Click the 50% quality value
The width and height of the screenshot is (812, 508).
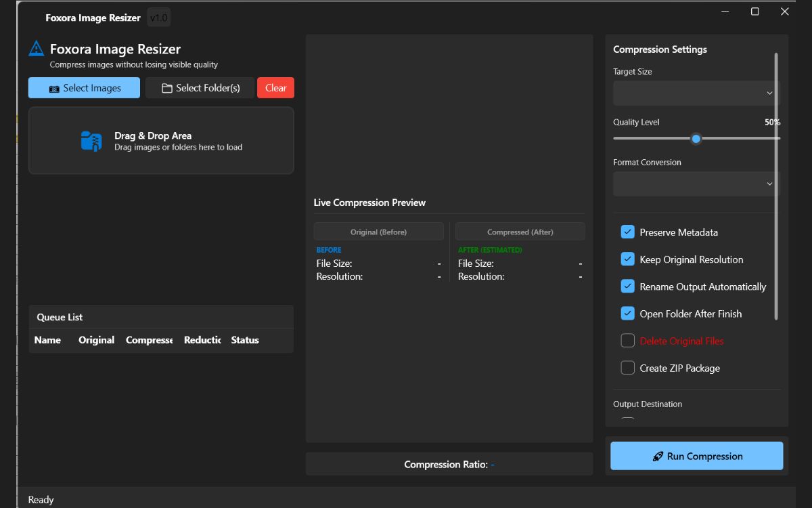coord(772,123)
